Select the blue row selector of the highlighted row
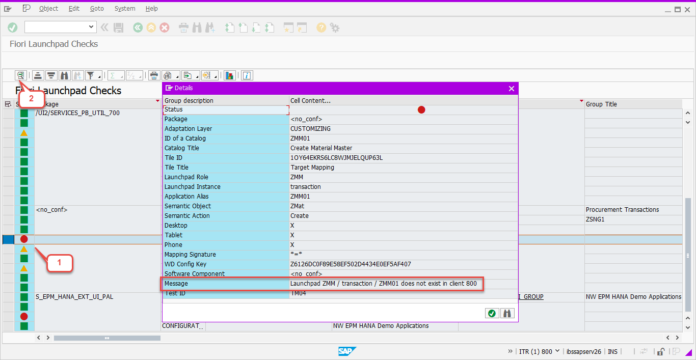Image resolution: width=696 pixels, height=360 pixels. pyautogui.click(x=8, y=239)
